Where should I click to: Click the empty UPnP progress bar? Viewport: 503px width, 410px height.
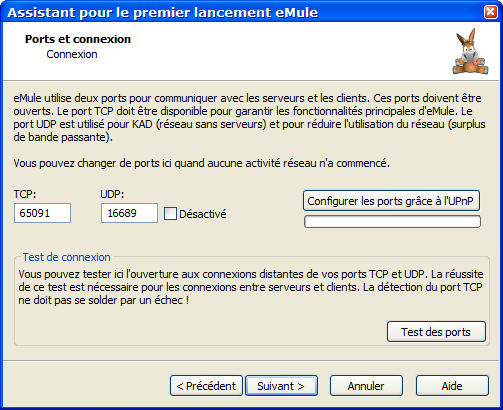point(392,222)
